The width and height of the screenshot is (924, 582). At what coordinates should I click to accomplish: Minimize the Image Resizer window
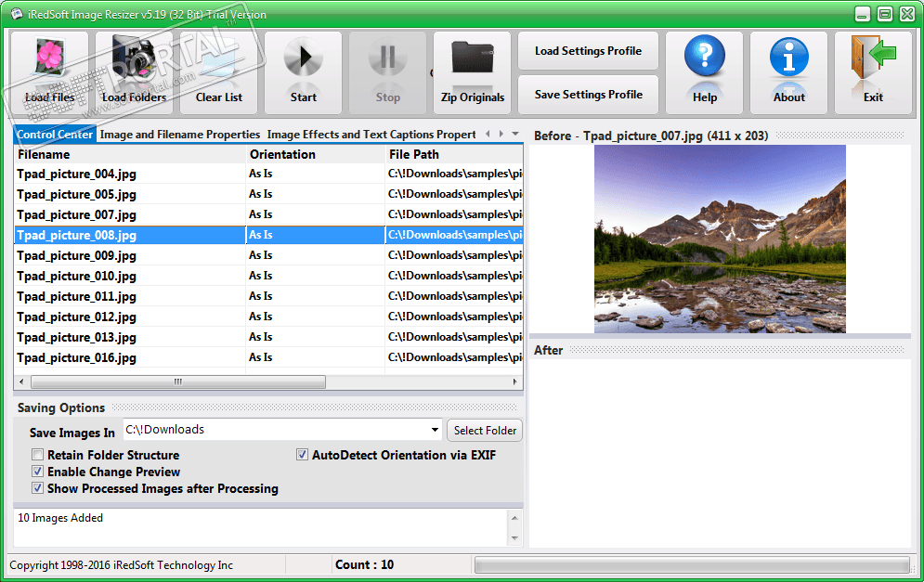click(x=862, y=14)
